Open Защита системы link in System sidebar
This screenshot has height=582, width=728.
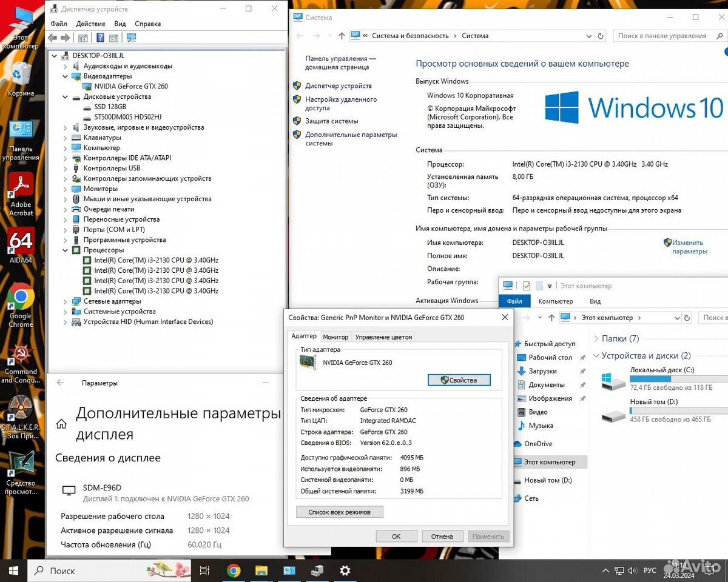[332, 121]
